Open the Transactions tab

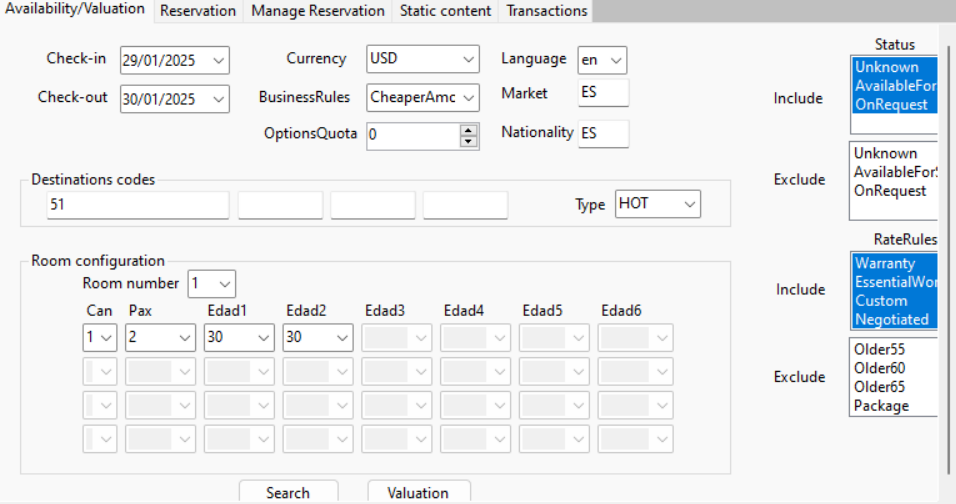[546, 11]
